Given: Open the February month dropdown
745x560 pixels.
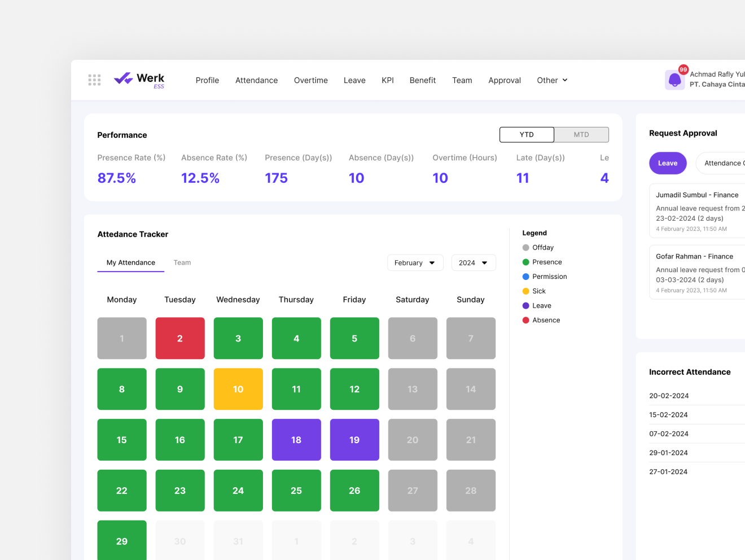Looking at the screenshot, I should 415,262.
